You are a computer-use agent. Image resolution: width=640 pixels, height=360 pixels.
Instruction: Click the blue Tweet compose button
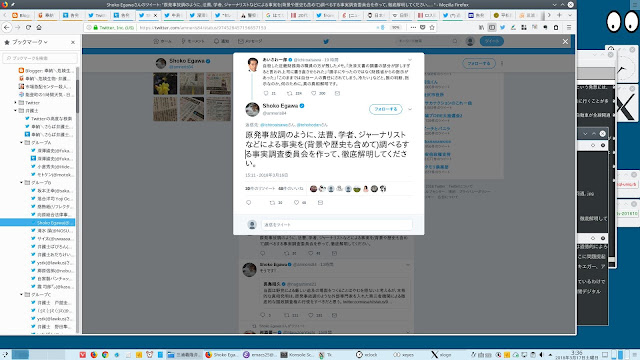pyautogui.click(x=492, y=41)
